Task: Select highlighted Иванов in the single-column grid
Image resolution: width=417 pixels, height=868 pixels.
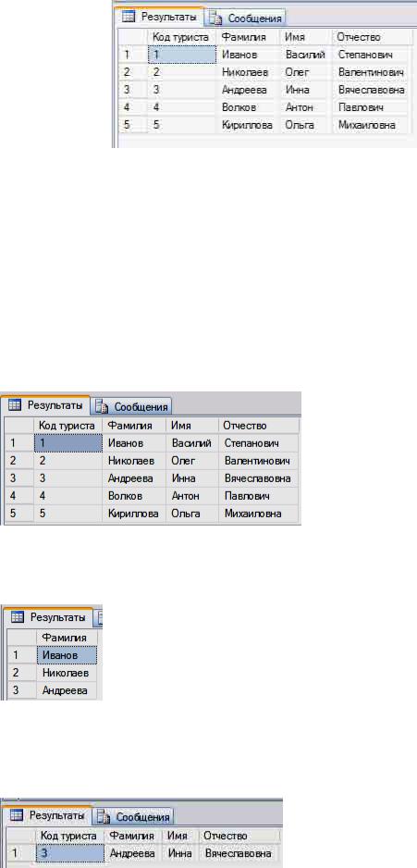Action: click(67, 655)
